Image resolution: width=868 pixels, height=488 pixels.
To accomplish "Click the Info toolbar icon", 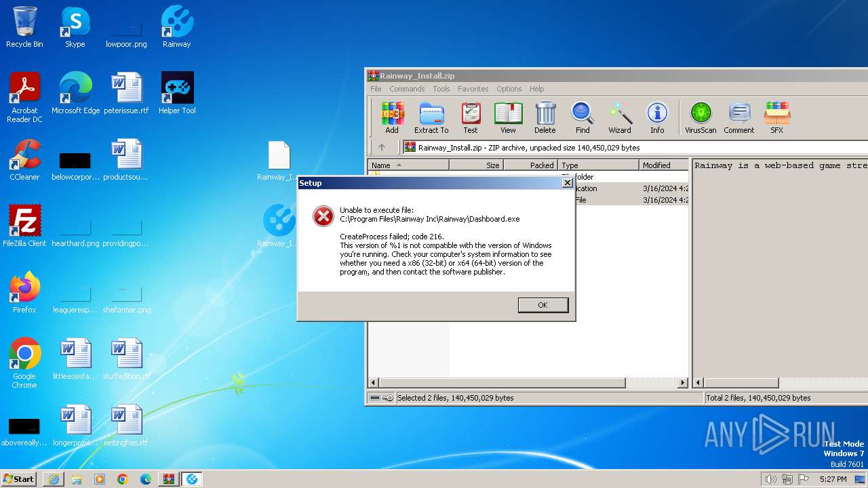I will click(657, 117).
